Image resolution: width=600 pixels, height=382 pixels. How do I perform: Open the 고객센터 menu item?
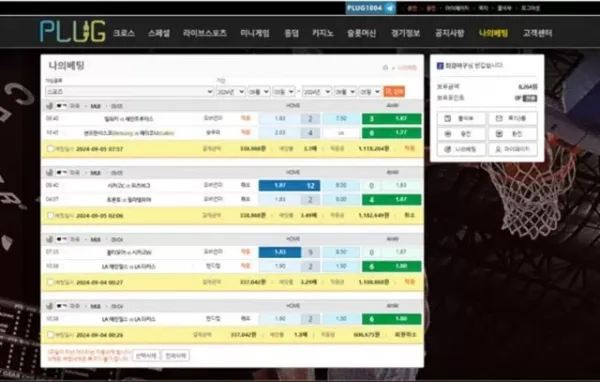pos(537,33)
